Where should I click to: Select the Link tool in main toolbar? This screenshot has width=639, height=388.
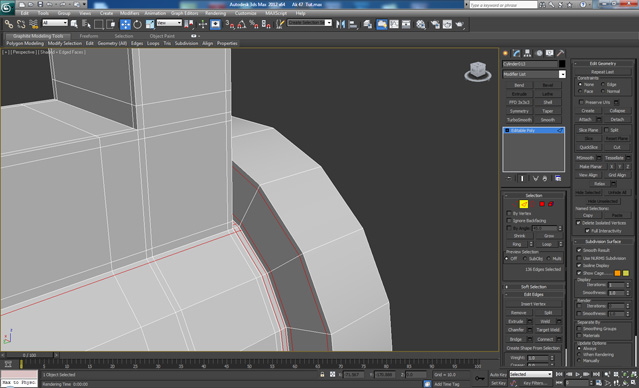9,24
